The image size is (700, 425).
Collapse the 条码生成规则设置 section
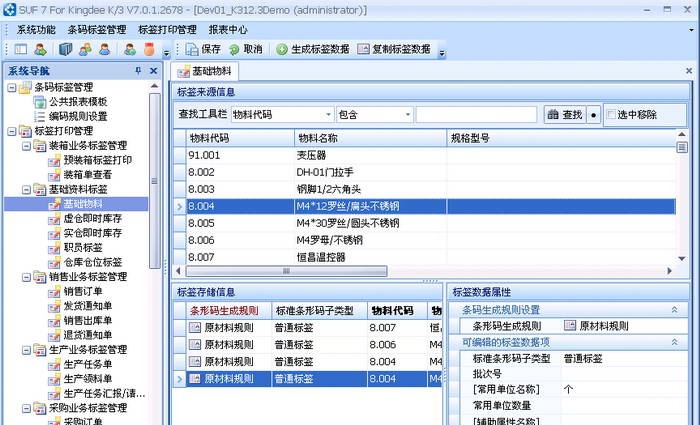pyautogui.click(x=674, y=310)
